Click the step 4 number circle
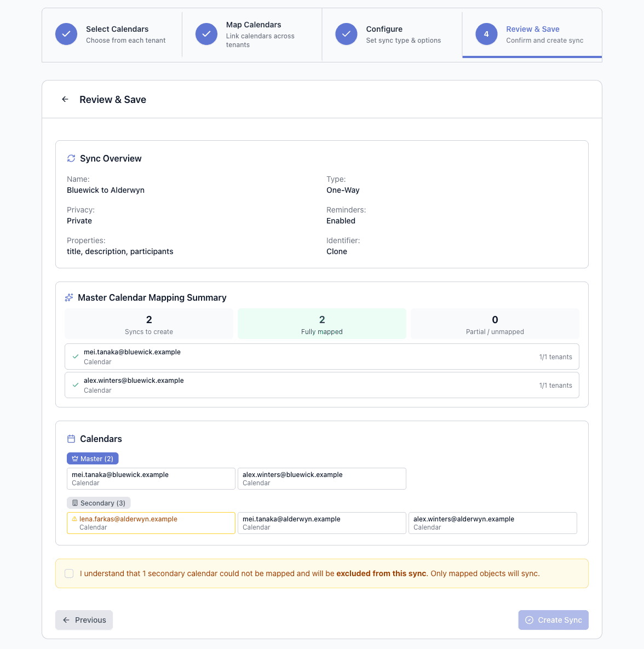Screen dimensions: 644x649 pos(486,34)
